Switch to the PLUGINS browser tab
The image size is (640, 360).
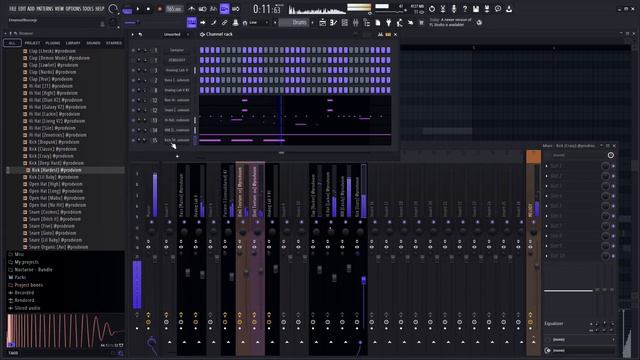click(x=53, y=43)
